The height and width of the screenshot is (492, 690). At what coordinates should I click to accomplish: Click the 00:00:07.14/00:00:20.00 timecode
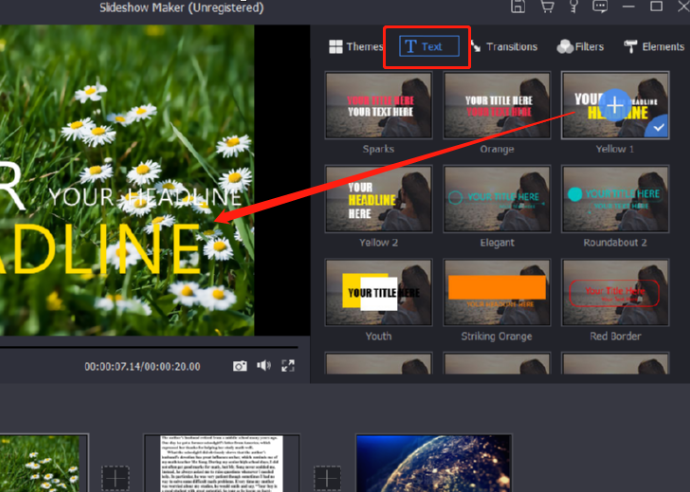pyautogui.click(x=142, y=367)
